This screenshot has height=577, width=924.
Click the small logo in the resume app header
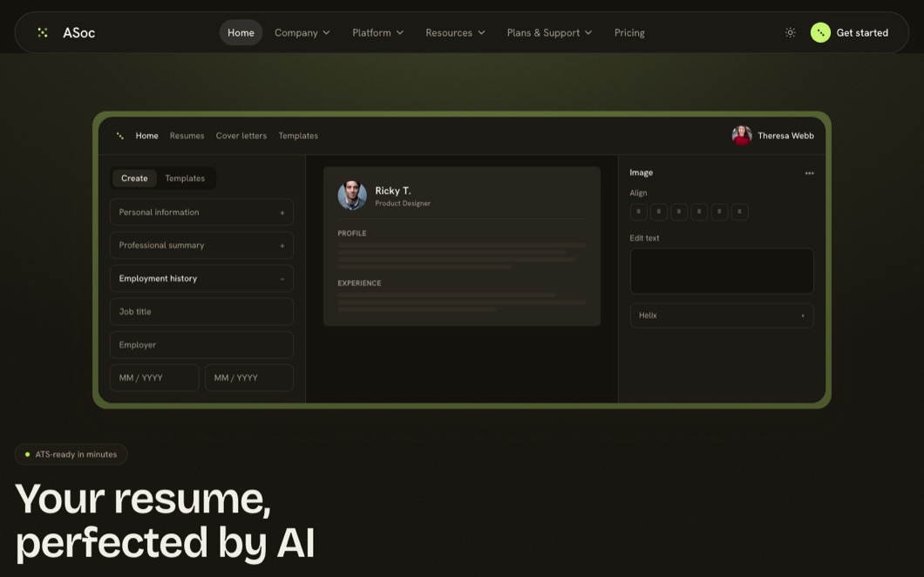(x=119, y=136)
